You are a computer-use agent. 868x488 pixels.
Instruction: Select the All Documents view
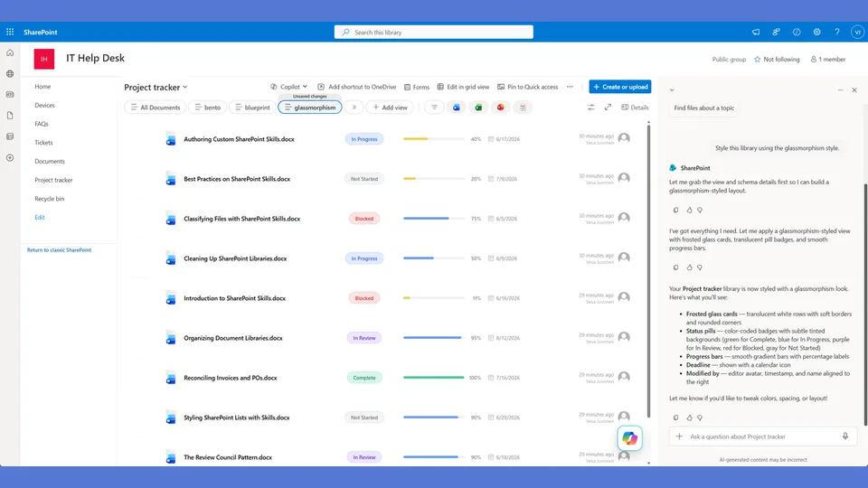point(155,108)
